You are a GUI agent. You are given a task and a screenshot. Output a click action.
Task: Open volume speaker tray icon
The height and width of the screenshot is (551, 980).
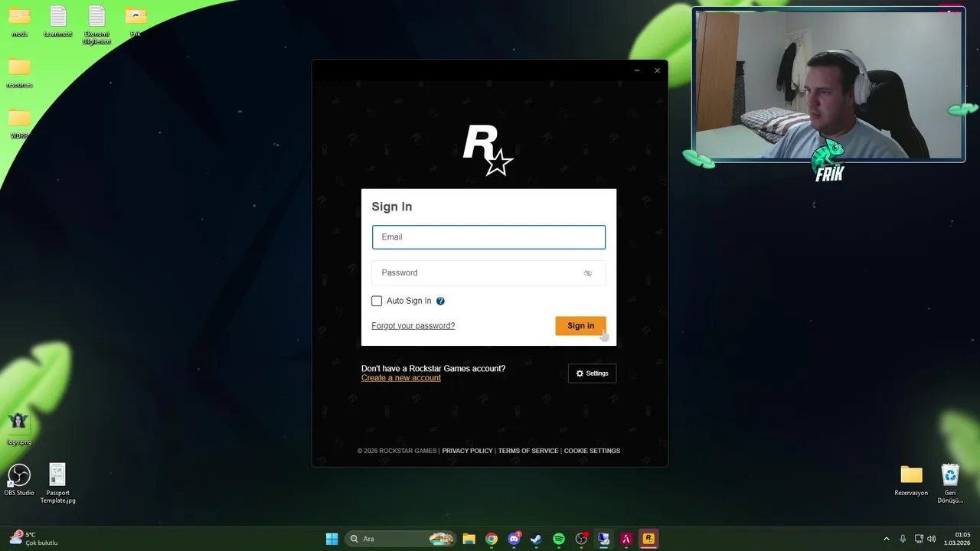coord(932,539)
